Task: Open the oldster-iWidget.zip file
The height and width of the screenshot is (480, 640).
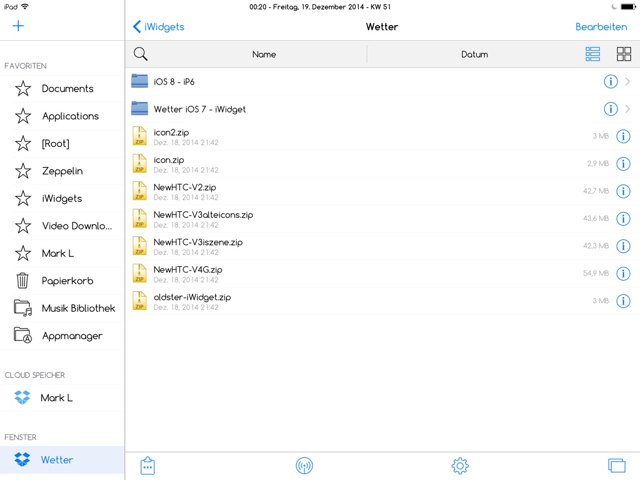Action: tap(191, 297)
